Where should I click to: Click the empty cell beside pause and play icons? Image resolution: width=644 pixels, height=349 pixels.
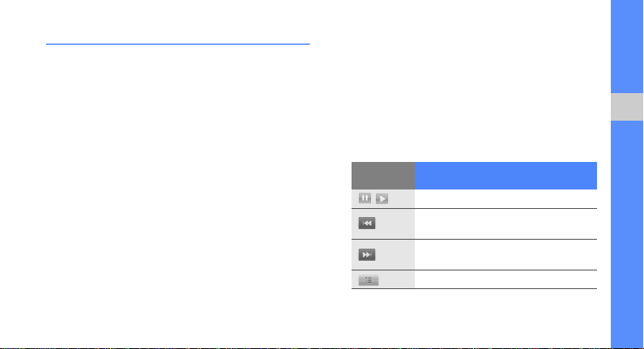[505, 198]
